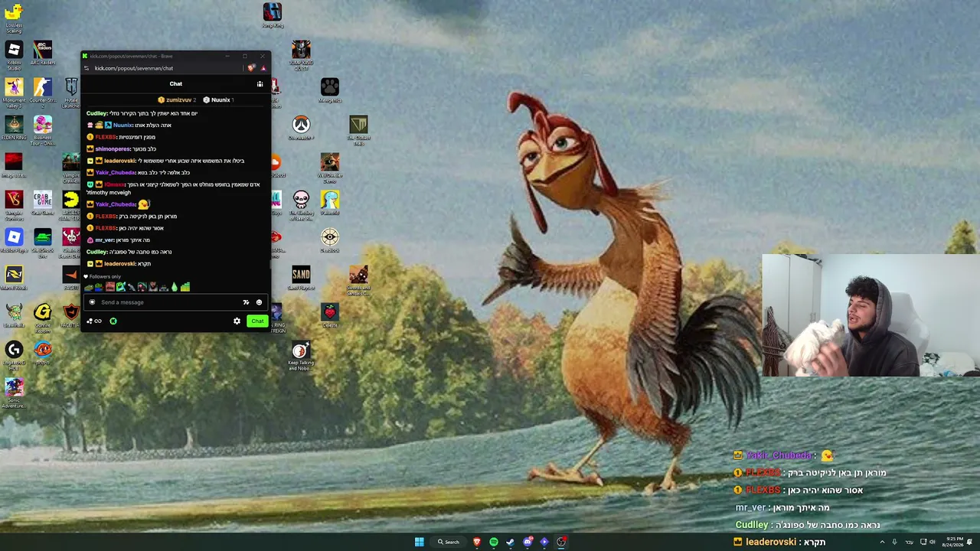Select the Deadlock desktop icon
This screenshot has height=551, width=980.
click(x=330, y=240)
